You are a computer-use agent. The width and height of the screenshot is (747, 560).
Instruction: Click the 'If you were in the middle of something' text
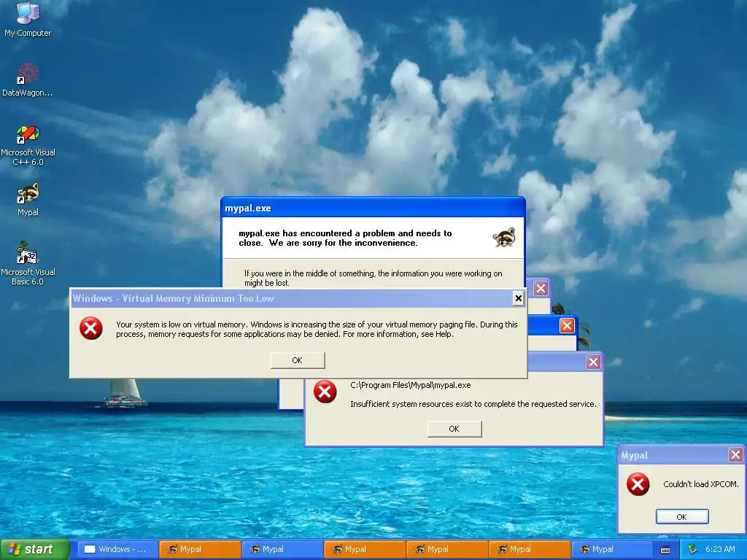click(373, 278)
